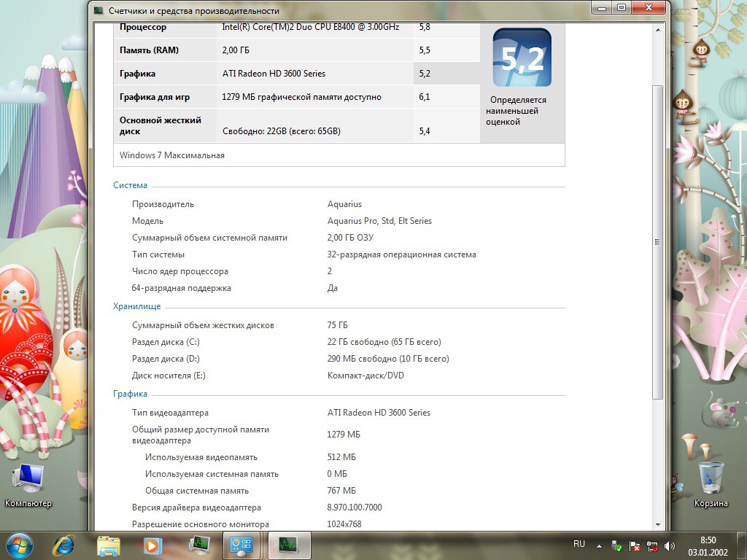Select the active performance monitor taskbar button
This screenshot has height=560, width=747.
tap(289, 545)
